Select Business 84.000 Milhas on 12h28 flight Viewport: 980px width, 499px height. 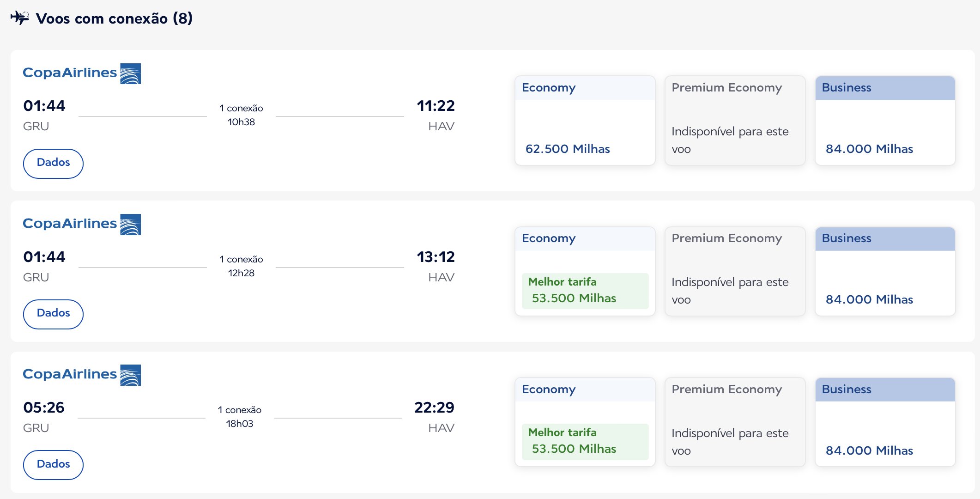885,271
